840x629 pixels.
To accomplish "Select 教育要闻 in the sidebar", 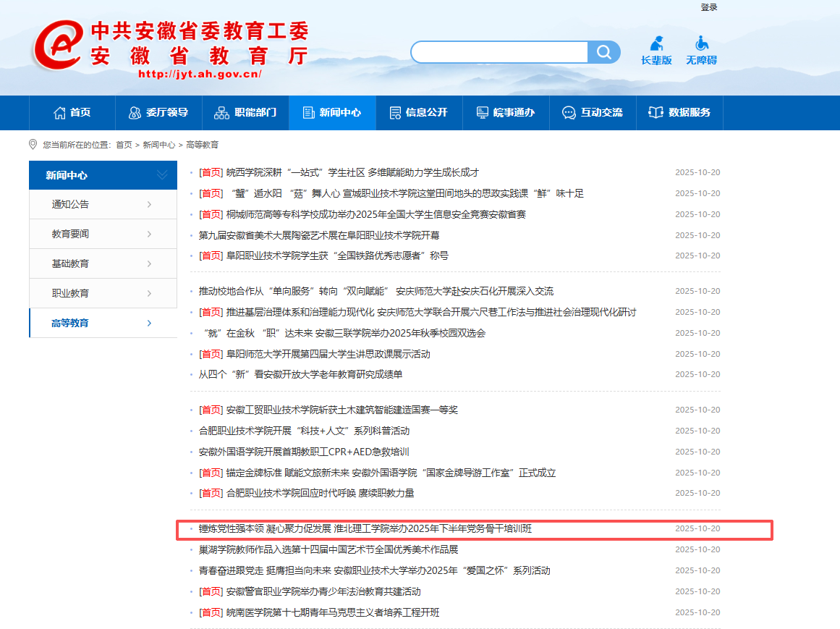I will [x=70, y=235].
